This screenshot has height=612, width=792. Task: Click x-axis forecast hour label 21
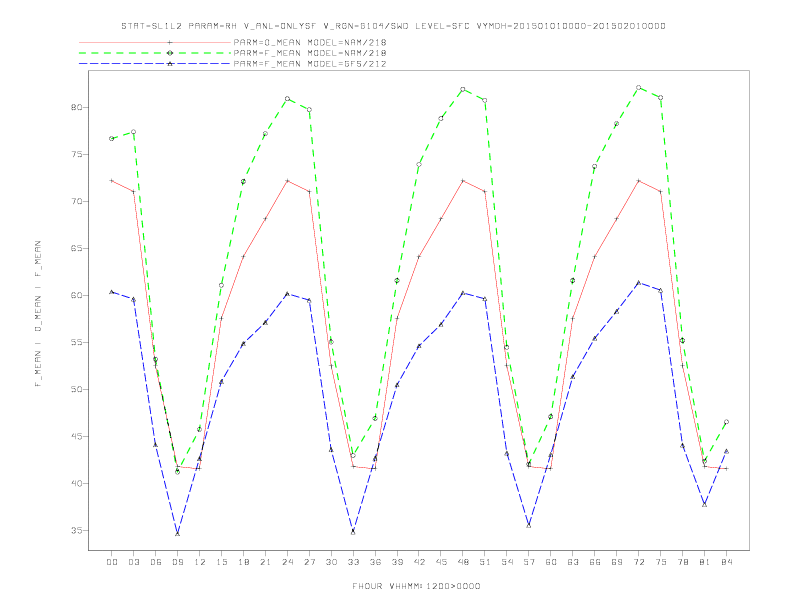265,562
